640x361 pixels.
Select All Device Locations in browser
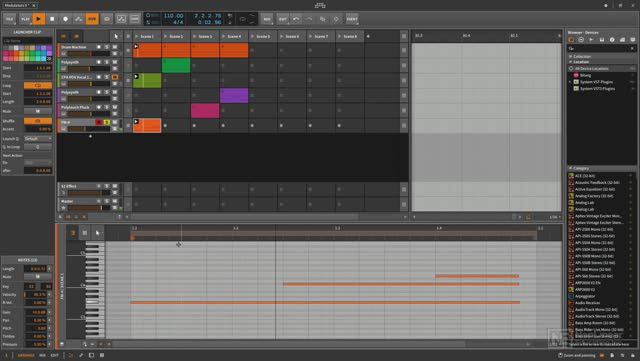[x=602, y=69]
